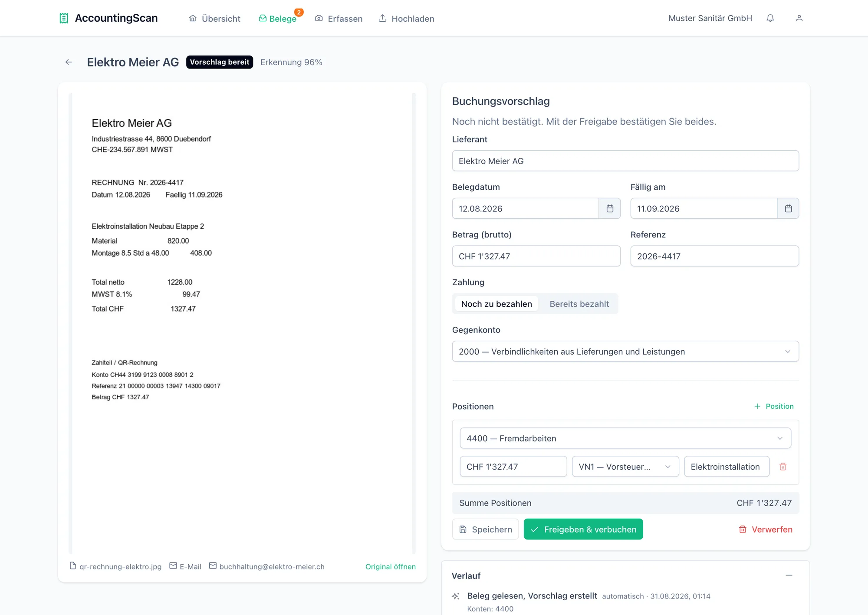Click the Verwerfen button
The height and width of the screenshot is (615, 868).
click(x=766, y=529)
